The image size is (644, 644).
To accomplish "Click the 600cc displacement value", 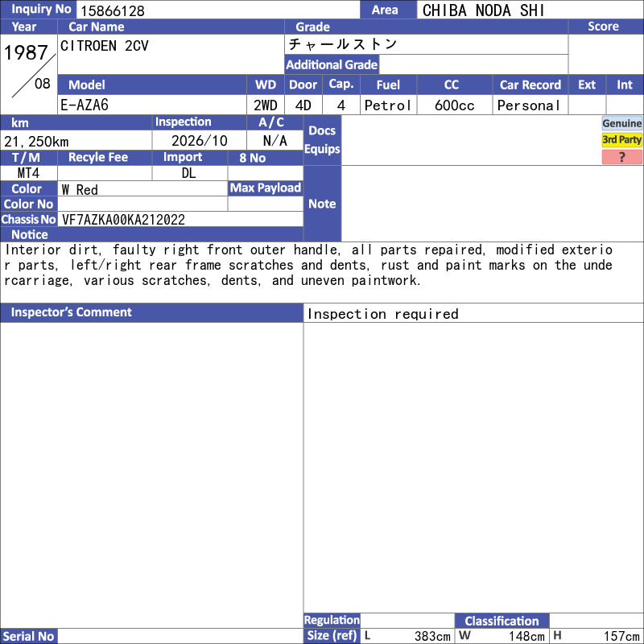I will [454, 105].
